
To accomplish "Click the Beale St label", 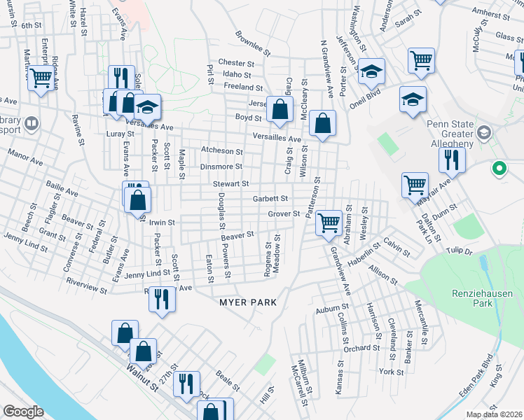I will tap(228, 381).
